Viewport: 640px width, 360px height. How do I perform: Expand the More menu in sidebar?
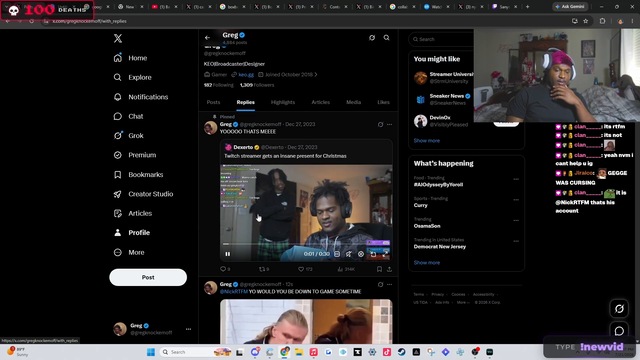click(129, 252)
